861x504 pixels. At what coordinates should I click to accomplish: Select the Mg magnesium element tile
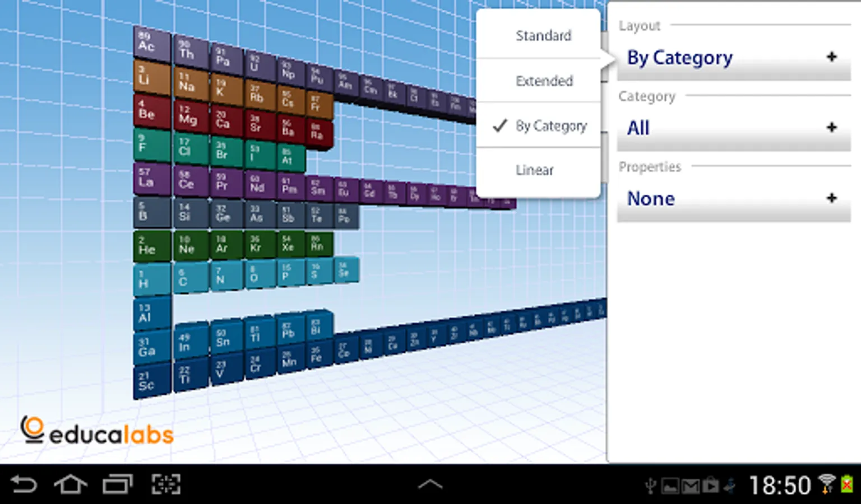click(191, 116)
